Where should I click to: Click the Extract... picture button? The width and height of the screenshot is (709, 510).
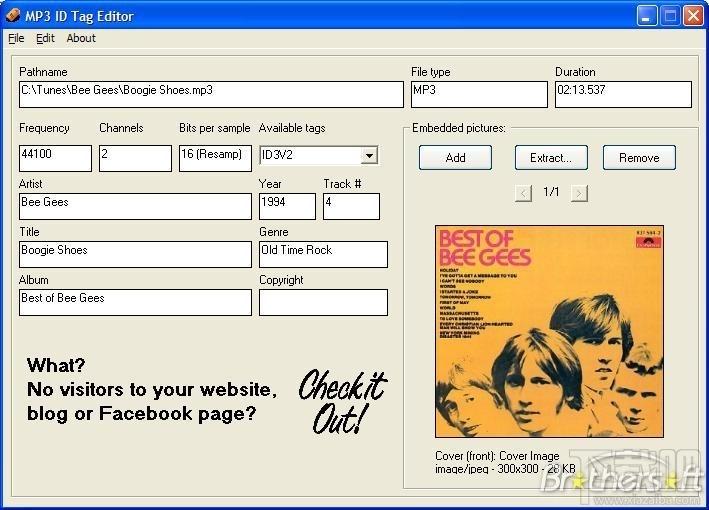tap(551, 158)
